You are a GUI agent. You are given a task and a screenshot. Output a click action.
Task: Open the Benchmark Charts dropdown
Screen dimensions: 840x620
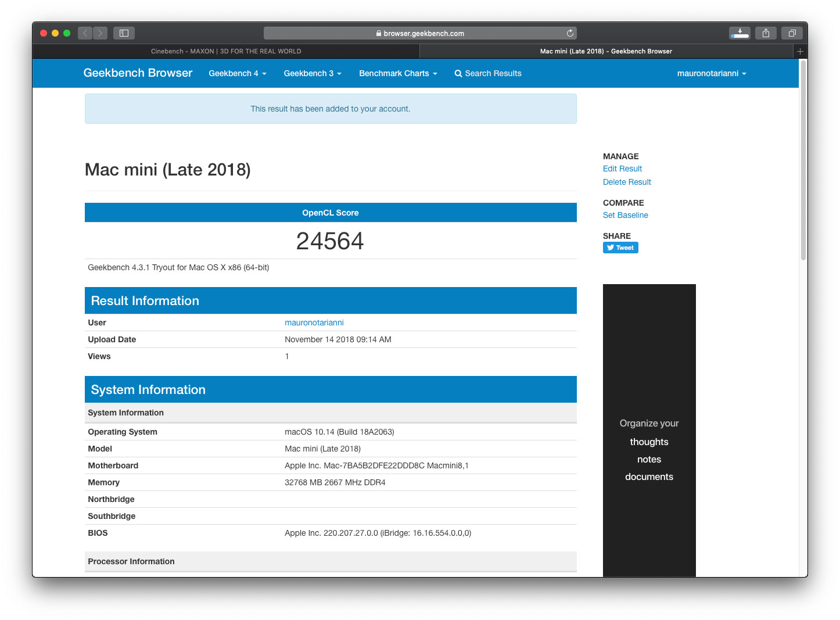coord(398,73)
